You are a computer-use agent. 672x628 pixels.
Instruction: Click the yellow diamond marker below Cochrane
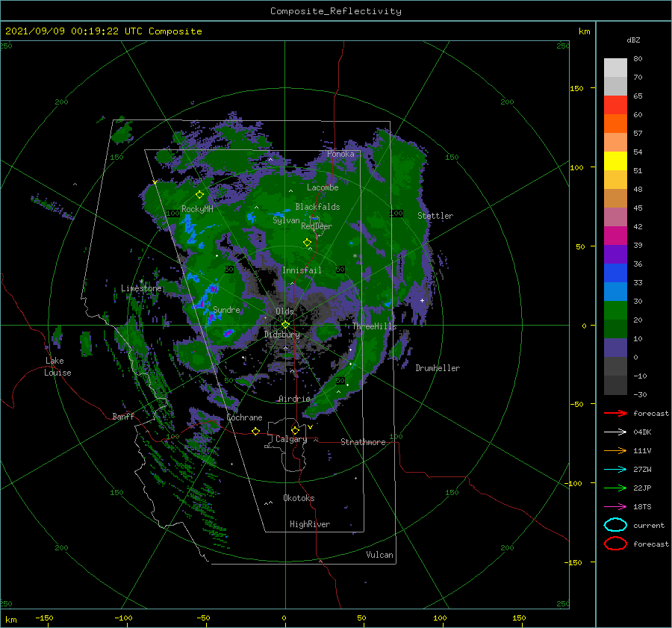pyautogui.click(x=256, y=432)
